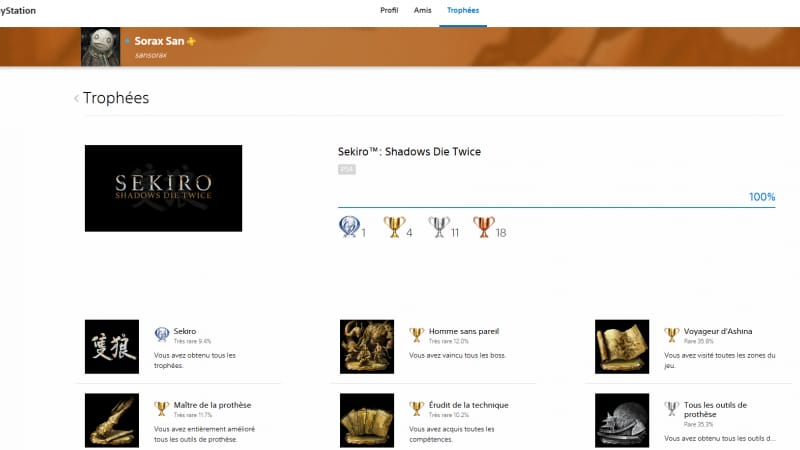This screenshot has width=800, height=450.
Task: Click Tous les outils de prothèse trophy name
Action: point(715,410)
